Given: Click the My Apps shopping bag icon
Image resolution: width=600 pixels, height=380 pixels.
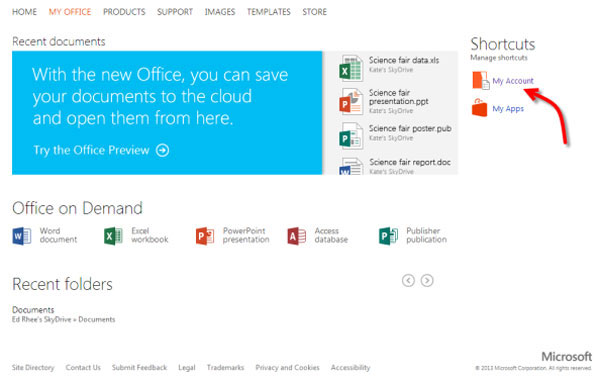Looking at the screenshot, I should coord(479,108).
